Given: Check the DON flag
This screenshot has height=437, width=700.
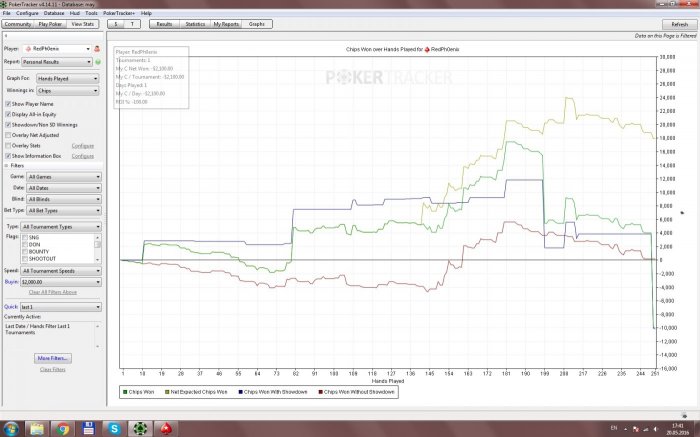Looking at the screenshot, I should click(25, 245).
